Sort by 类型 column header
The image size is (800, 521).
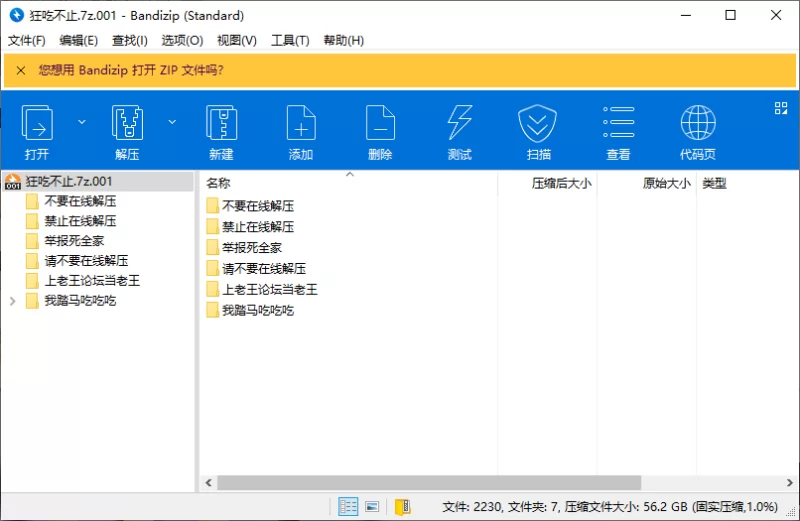pyautogui.click(x=714, y=183)
